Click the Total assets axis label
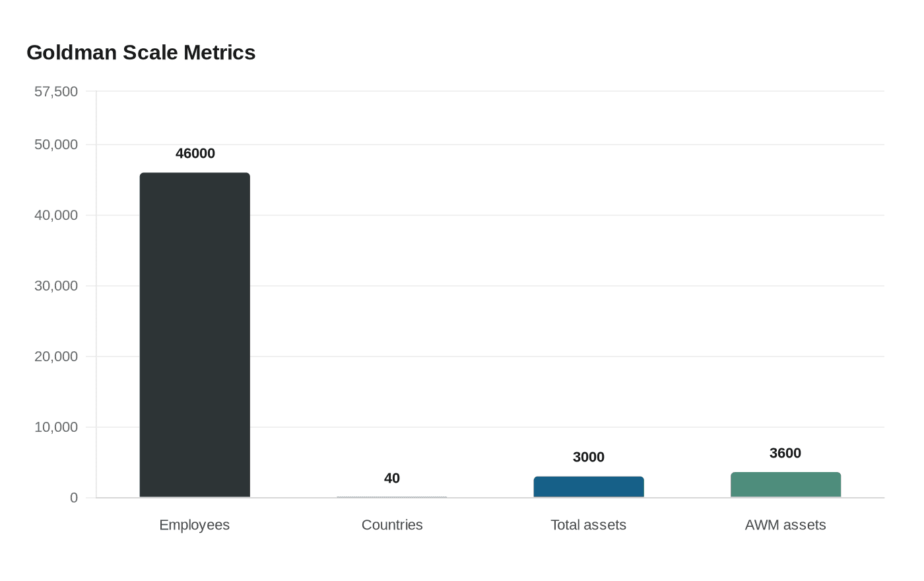This screenshot has height=581, width=924. click(588, 524)
